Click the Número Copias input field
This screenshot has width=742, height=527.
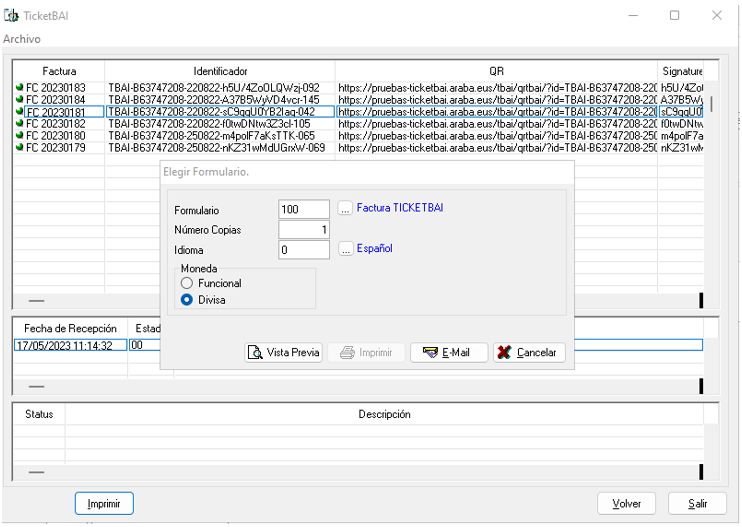click(304, 230)
